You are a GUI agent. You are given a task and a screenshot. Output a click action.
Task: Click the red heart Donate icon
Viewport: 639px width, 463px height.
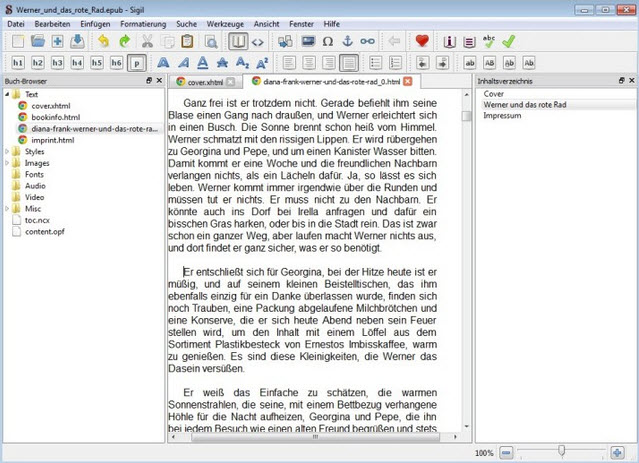tap(422, 41)
